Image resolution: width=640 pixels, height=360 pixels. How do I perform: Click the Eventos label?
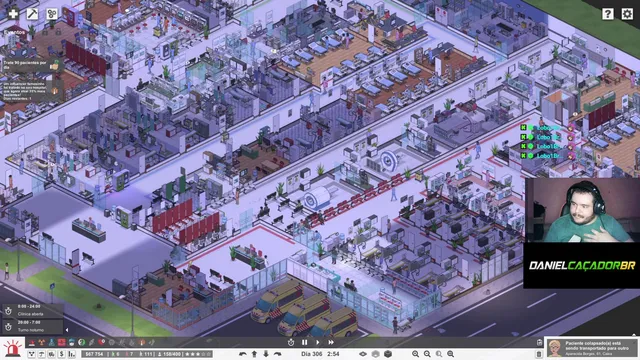pos(14,32)
